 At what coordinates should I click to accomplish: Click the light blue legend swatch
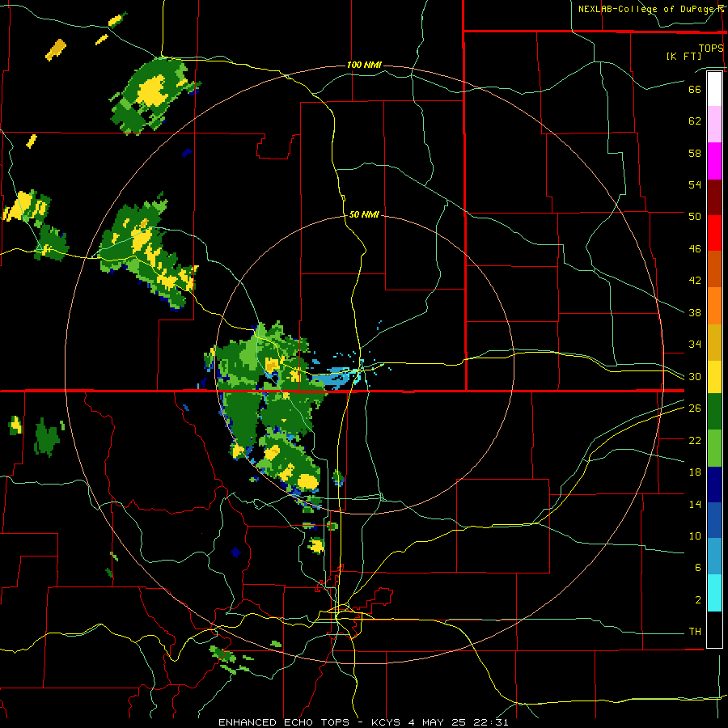point(714,557)
